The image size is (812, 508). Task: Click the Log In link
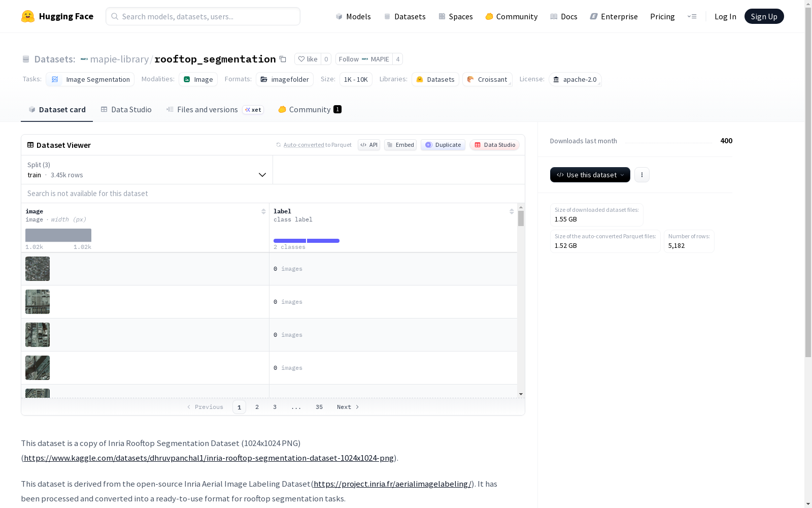(x=725, y=16)
